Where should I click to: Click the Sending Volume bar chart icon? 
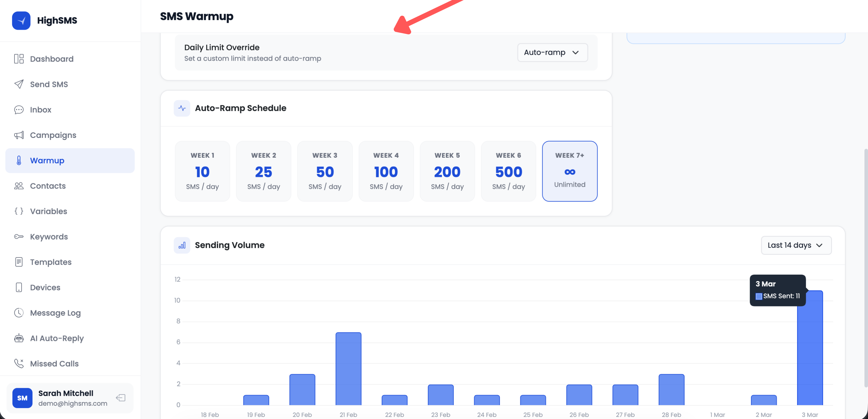click(182, 245)
